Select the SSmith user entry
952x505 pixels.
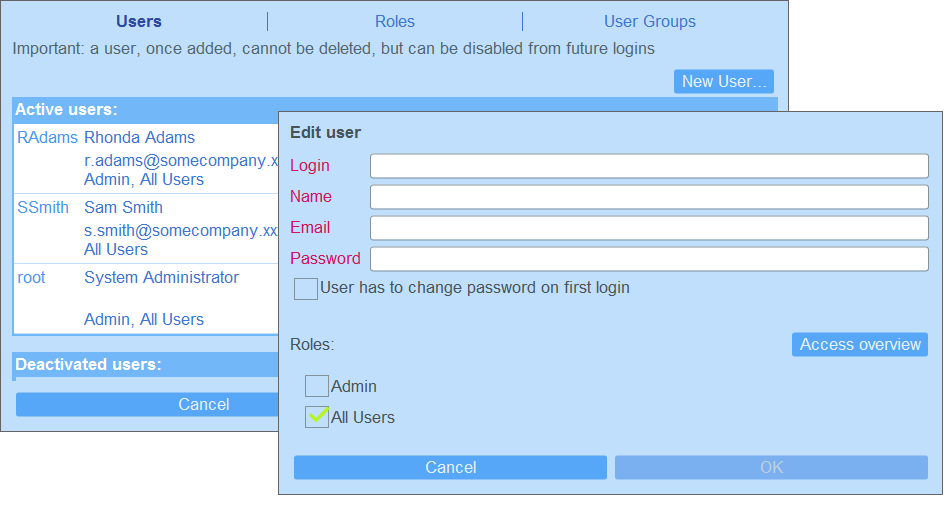coord(43,208)
